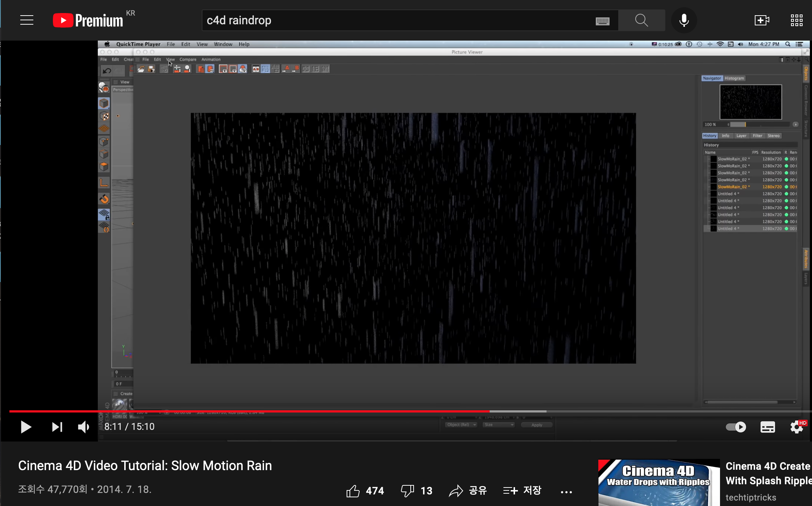Viewport: 812px width, 506px height.
Task: Open the Compare menu
Action: click(188, 59)
